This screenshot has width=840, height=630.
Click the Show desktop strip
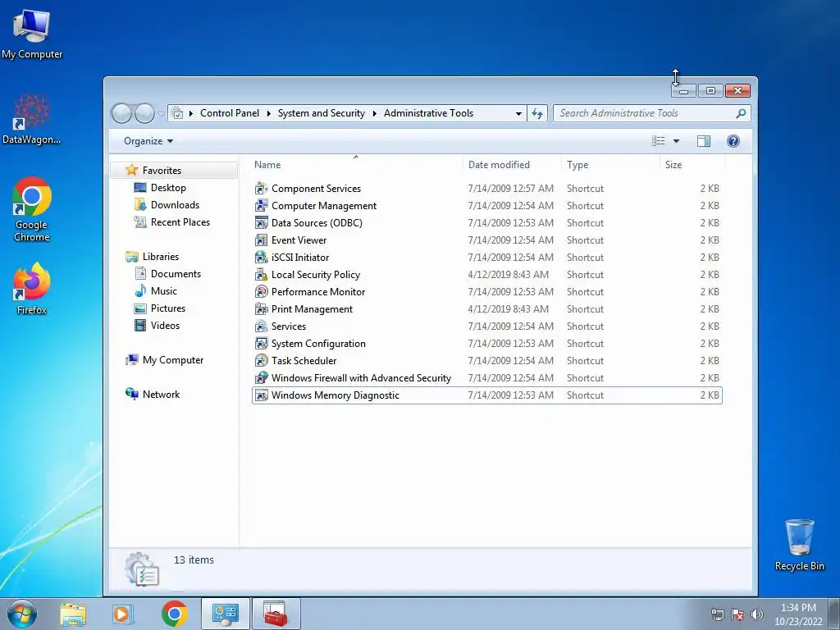tap(834, 614)
